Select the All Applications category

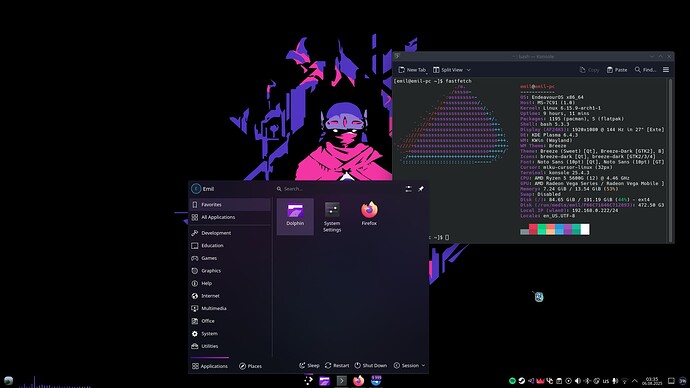click(x=230, y=217)
